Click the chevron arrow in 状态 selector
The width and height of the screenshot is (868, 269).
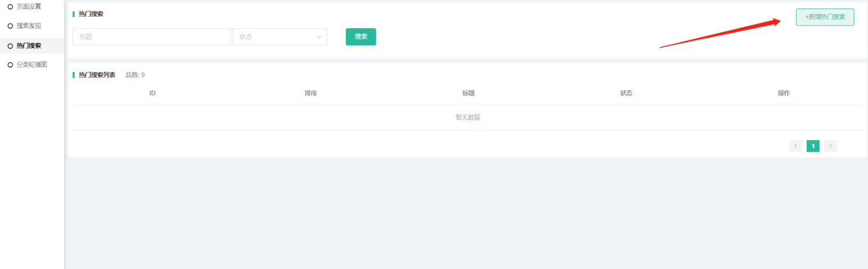point(319,37)
